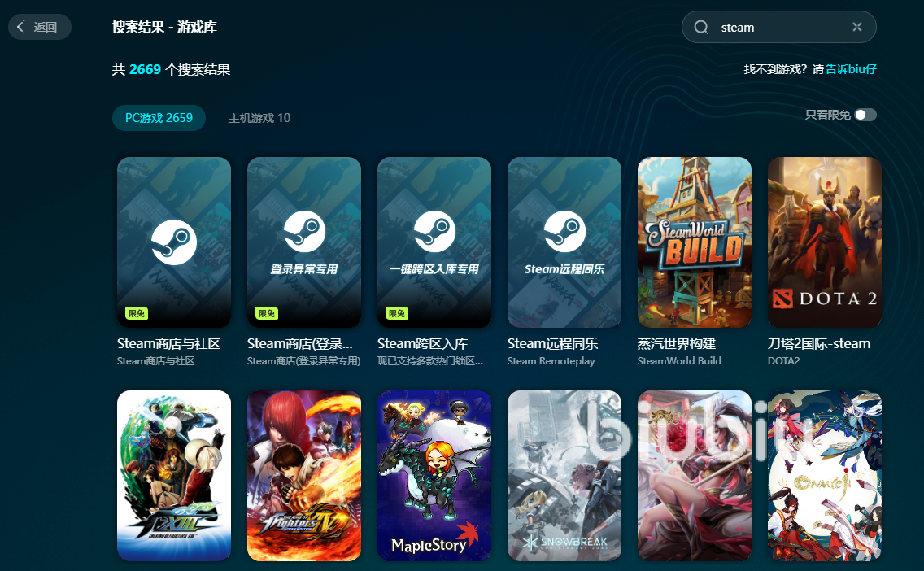Screen dimensions: 924x571
Task: Click the 限免 badge on Steam商店与社区
Action: 136,313
